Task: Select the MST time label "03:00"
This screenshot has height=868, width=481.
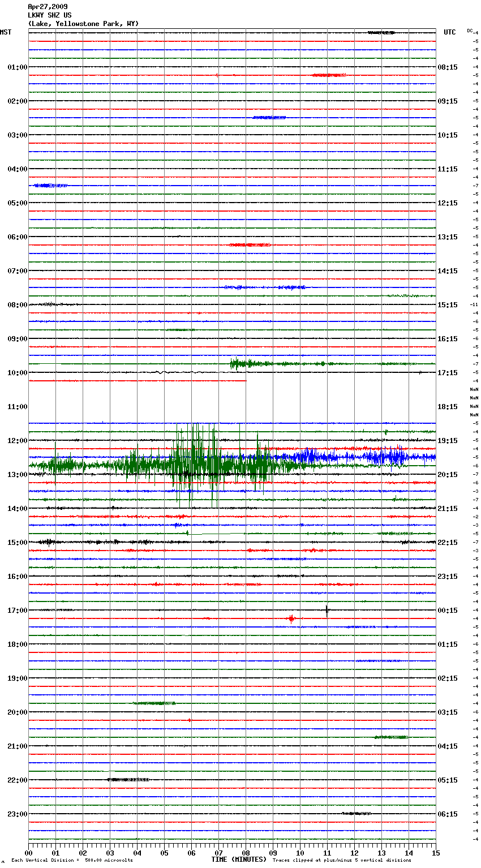Action: tap(18, 135)
